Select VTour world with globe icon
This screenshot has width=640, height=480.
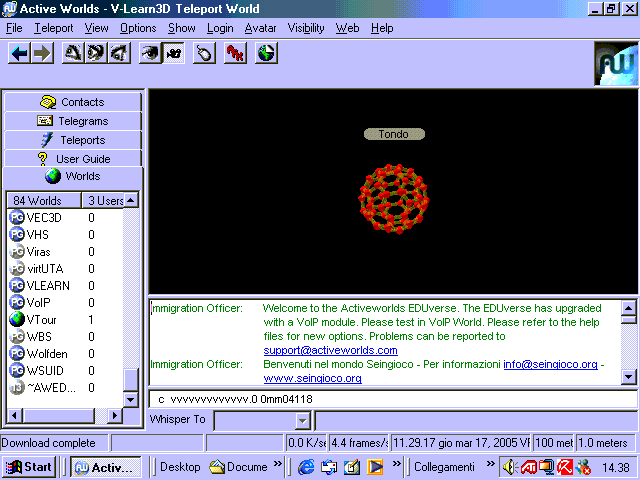point(65,320)
